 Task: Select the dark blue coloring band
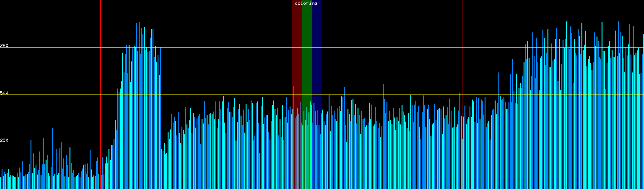pos(317,47)
